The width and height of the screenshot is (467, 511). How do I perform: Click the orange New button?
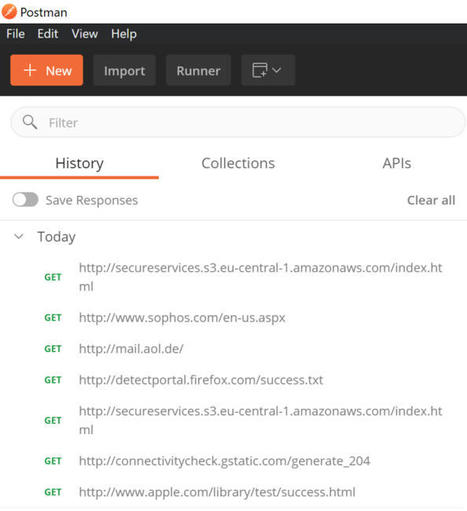47,70
